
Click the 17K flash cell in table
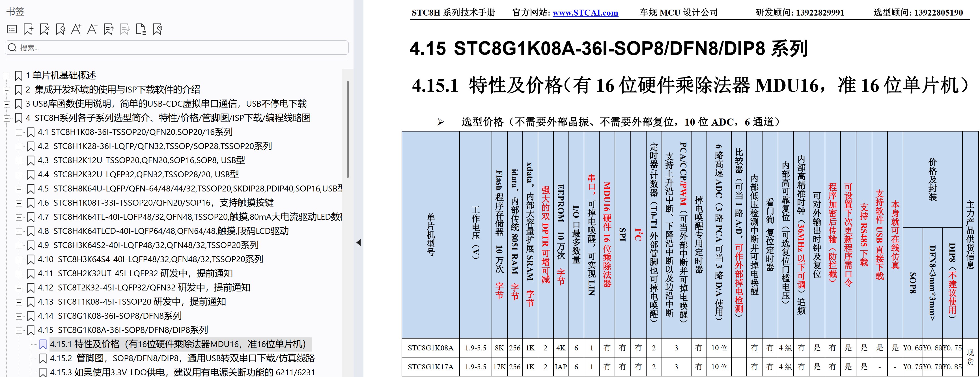499,367
